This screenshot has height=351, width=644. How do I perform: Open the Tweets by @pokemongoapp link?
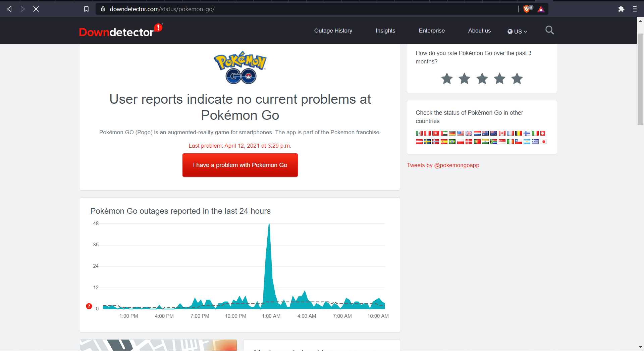(443, 165)
